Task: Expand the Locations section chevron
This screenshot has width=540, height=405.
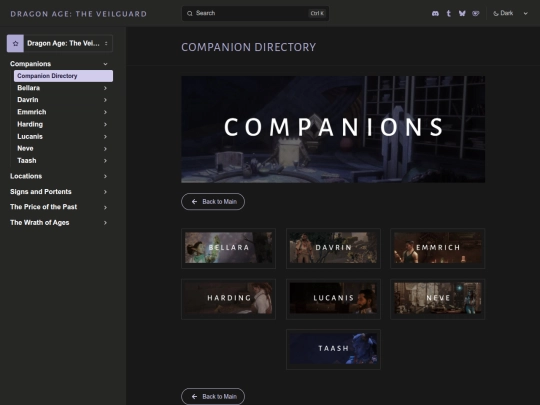Action: [105, 176]
